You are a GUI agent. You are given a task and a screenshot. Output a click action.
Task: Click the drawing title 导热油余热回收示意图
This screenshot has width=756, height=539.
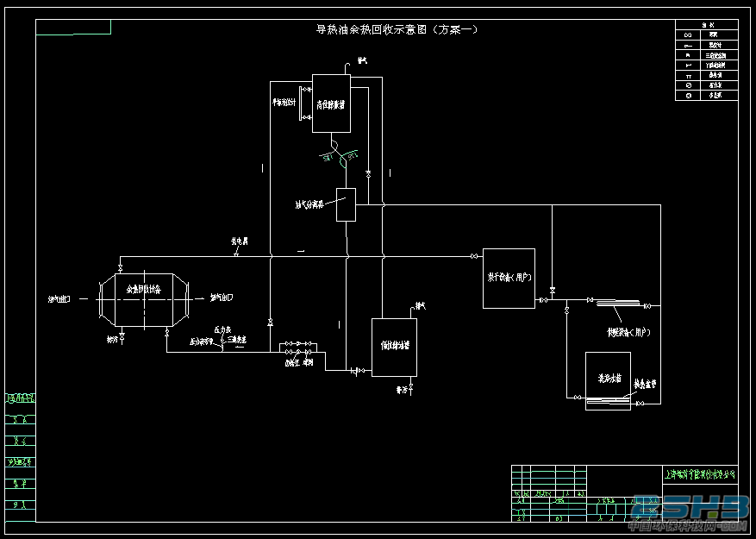click(x=372, y=30)
